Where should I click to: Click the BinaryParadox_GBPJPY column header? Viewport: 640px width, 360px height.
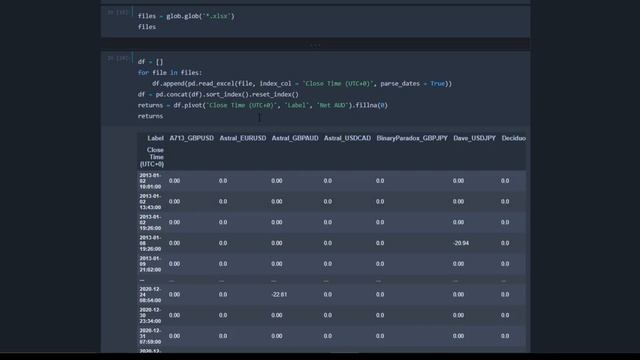pyautogui.click(x=412, y=138)
